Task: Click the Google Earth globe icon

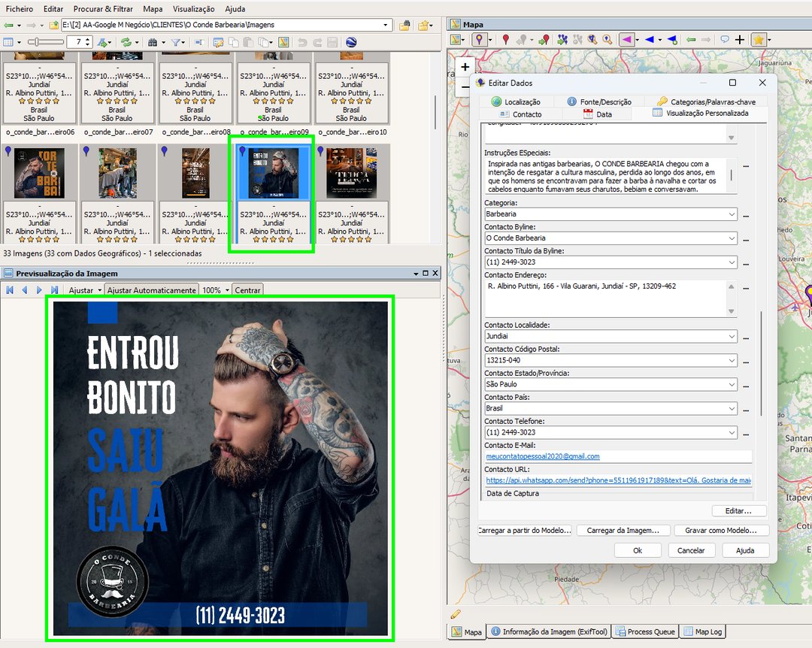Action: (x=351, y=42)
